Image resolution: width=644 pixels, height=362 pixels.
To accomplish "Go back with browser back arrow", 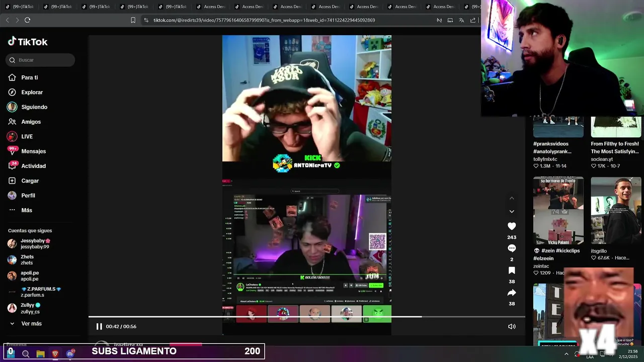I will point(7,20).
